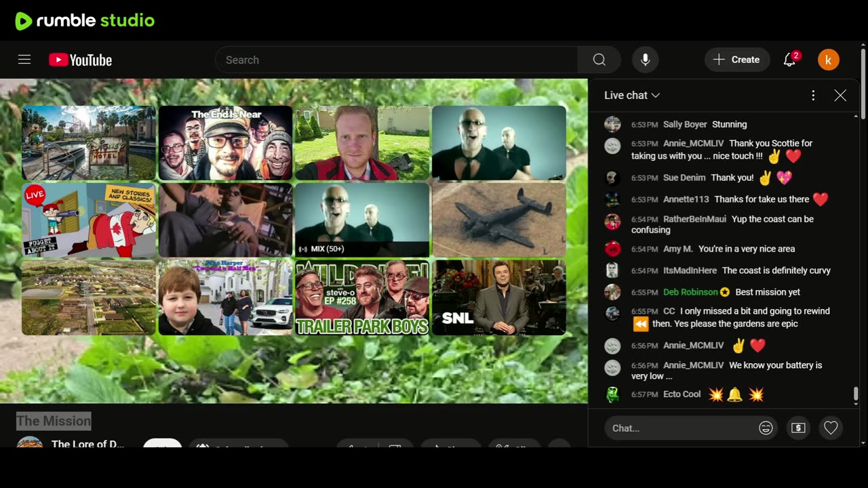868x488 pixels.
Task: Open the Disney Hotel video thumbnail
Action: tap(89, 143)
